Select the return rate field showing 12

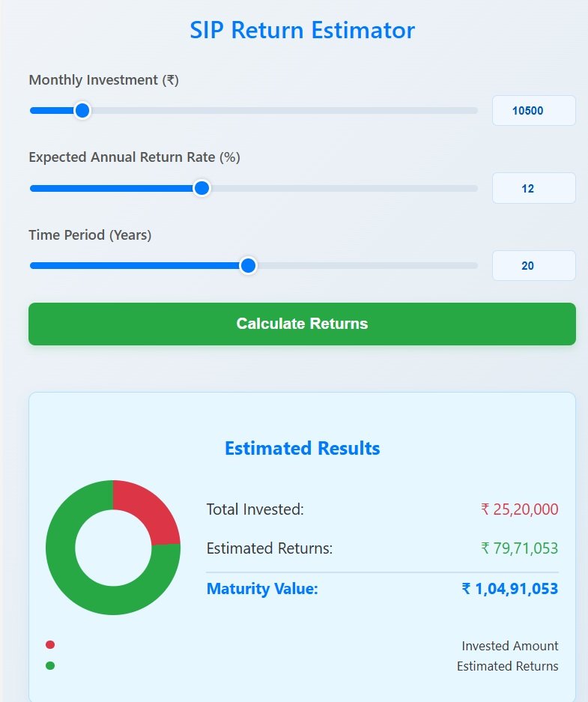pyautogui.click(x=533, y=188)
